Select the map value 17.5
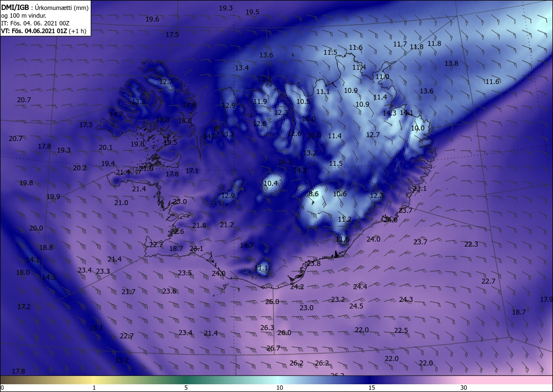The width and height of the screenshot is (553, 392). pyautogui.click(x=172, y=34)
